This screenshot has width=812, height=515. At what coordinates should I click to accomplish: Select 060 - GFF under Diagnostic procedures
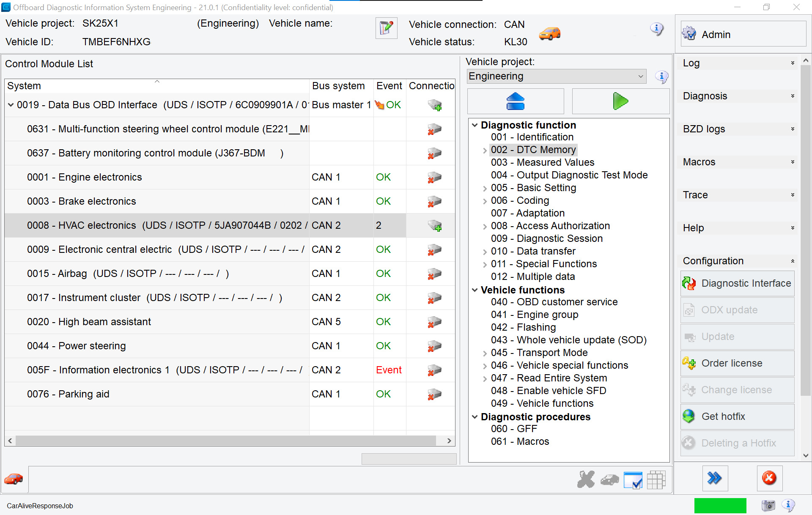[x=514, y=429]
